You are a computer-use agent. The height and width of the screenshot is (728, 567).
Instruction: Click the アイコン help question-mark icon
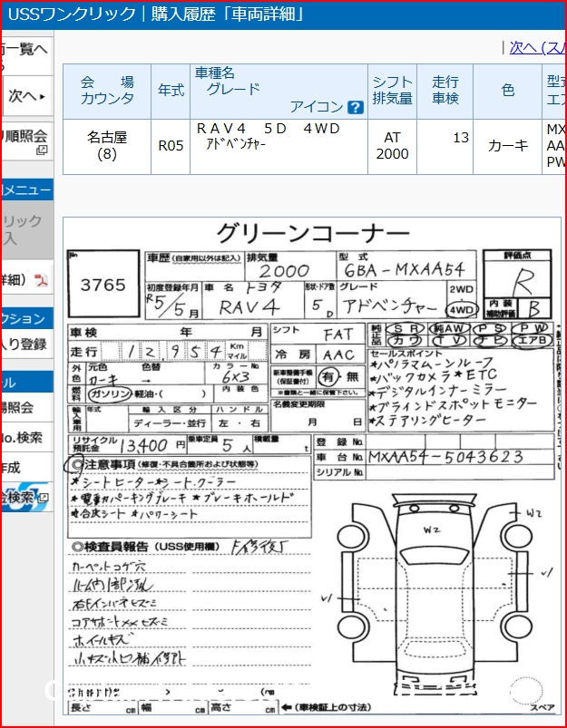(x=356, y=107)
